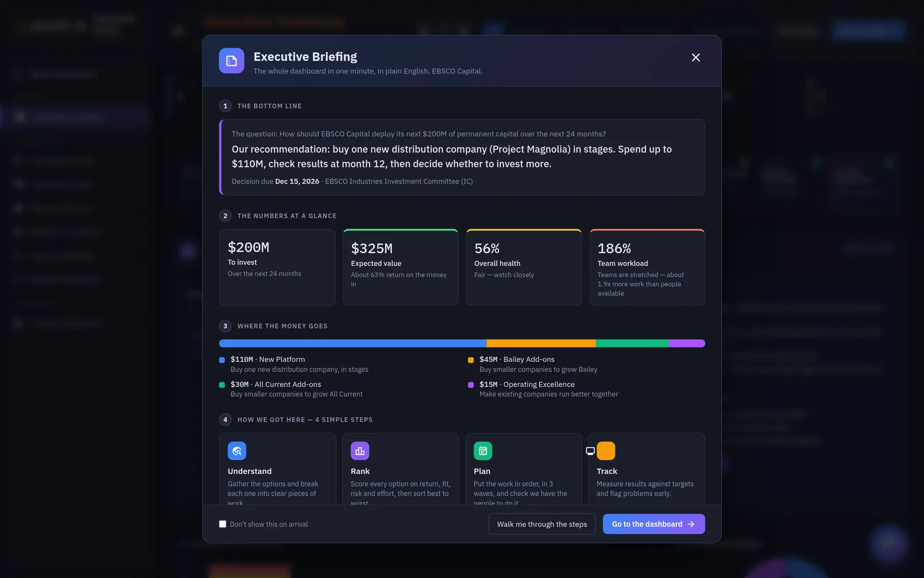Click the Track step orange icon
The height and width of the screenshot is (578, 924).
point(606,451)
